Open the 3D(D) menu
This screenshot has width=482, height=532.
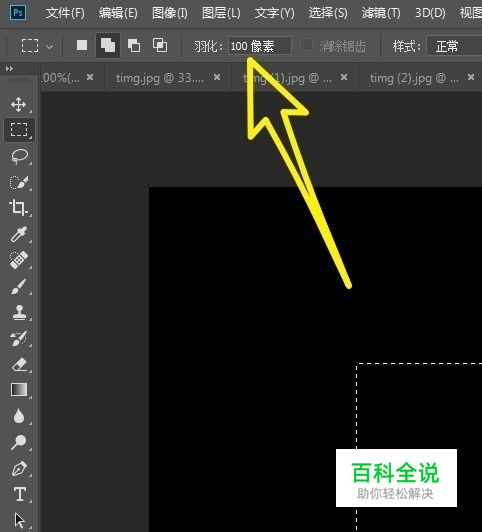430,13
